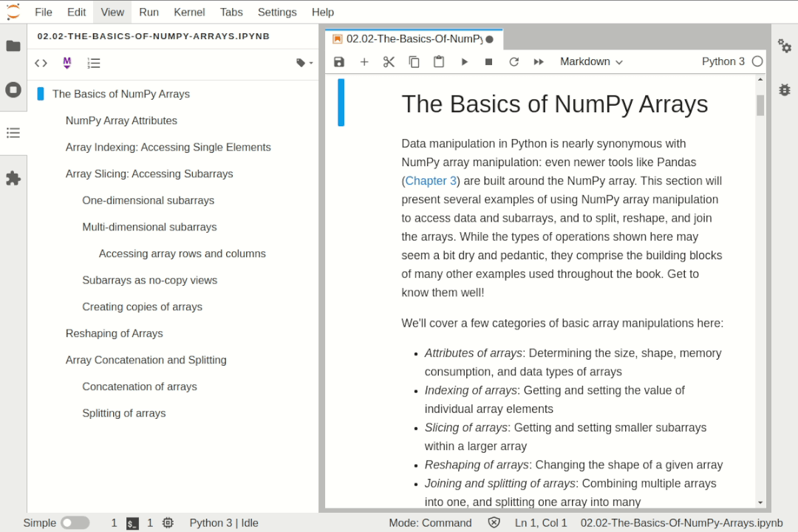
Task: Open the debugger bug icon
Action: (x=784, y=90)
